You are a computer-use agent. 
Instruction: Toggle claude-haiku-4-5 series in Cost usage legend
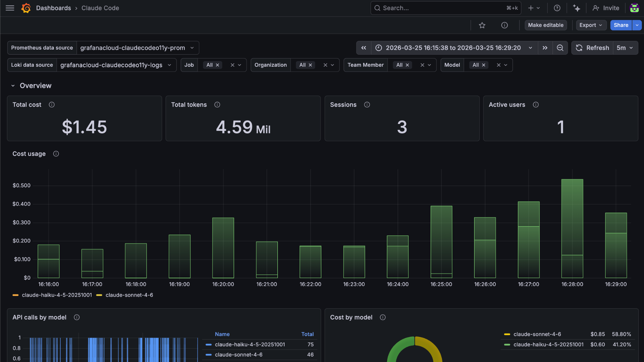click(x=56, y=295)
